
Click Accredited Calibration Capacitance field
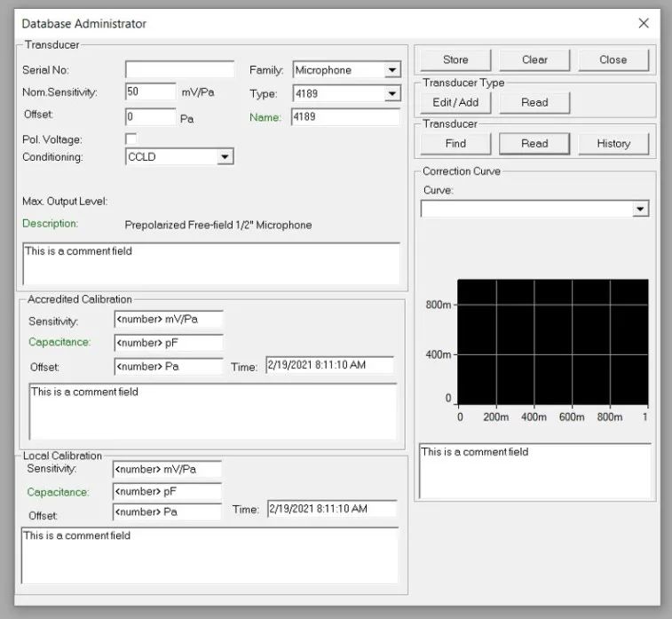tap(169, 343)
